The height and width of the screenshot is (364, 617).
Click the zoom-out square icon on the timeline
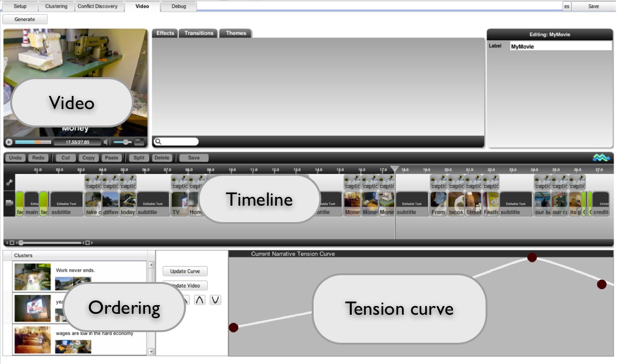(x=12, y=243)
